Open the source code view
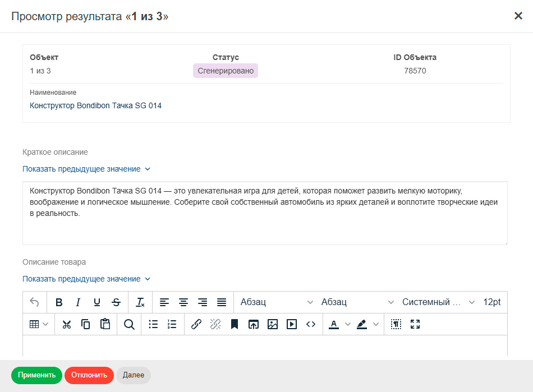533x392 pixels. click(x=311, y=324)
